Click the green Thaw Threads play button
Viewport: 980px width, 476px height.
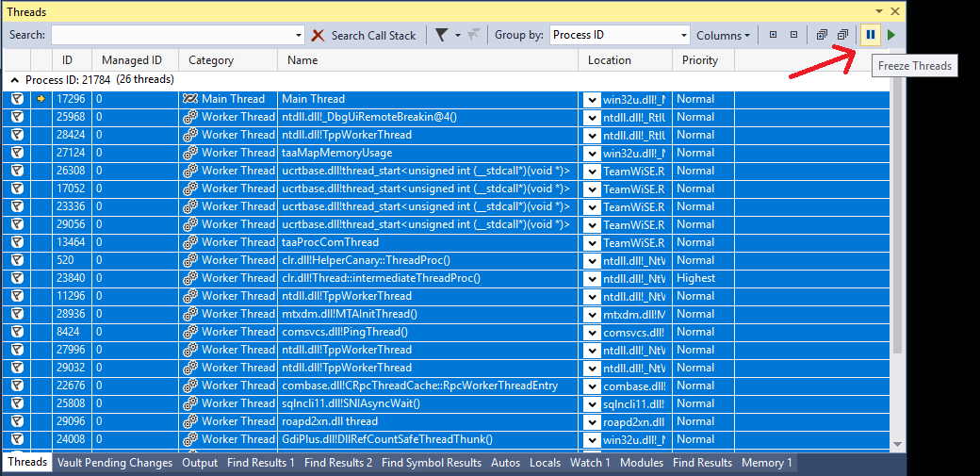pyautogui.click(x=891, y=35)
